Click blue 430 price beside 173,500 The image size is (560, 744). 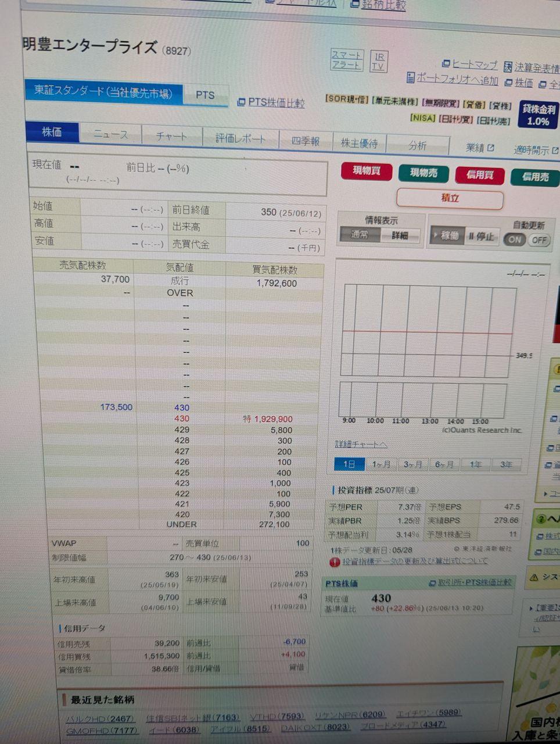tap(182, 407)
